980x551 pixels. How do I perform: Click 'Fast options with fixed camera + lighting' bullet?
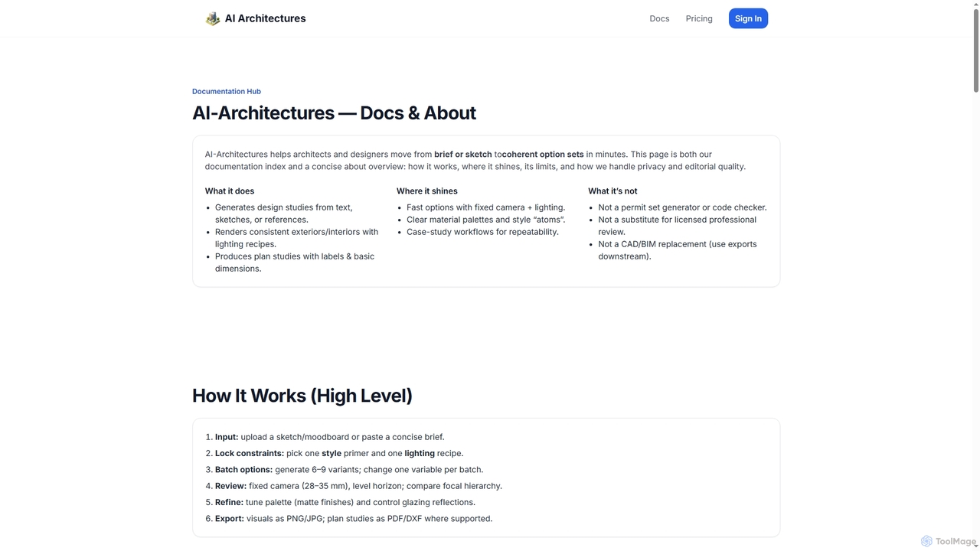coord(485,207)
